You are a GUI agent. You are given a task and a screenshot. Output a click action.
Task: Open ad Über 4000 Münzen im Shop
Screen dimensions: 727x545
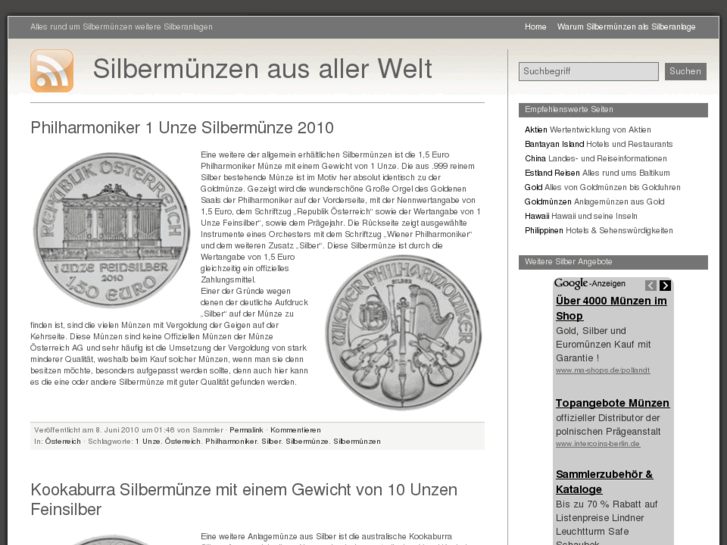point(611,308)
